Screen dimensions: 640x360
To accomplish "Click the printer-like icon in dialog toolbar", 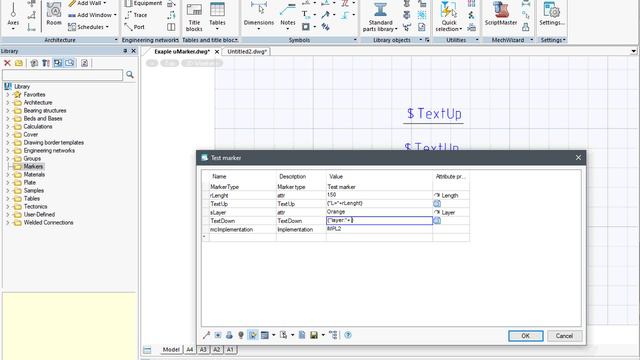I will [x=229, y=335].
